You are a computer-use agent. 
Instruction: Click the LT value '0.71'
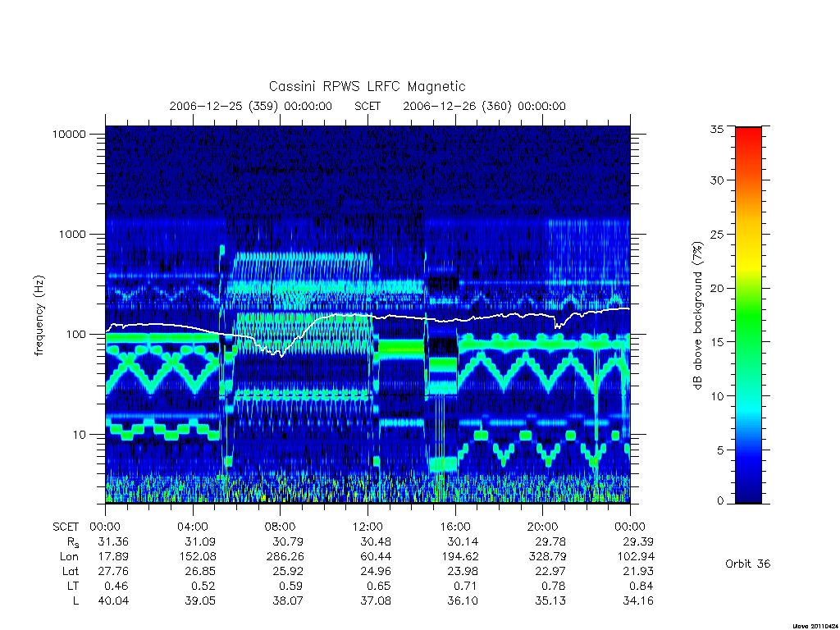[x=466, y=586]
